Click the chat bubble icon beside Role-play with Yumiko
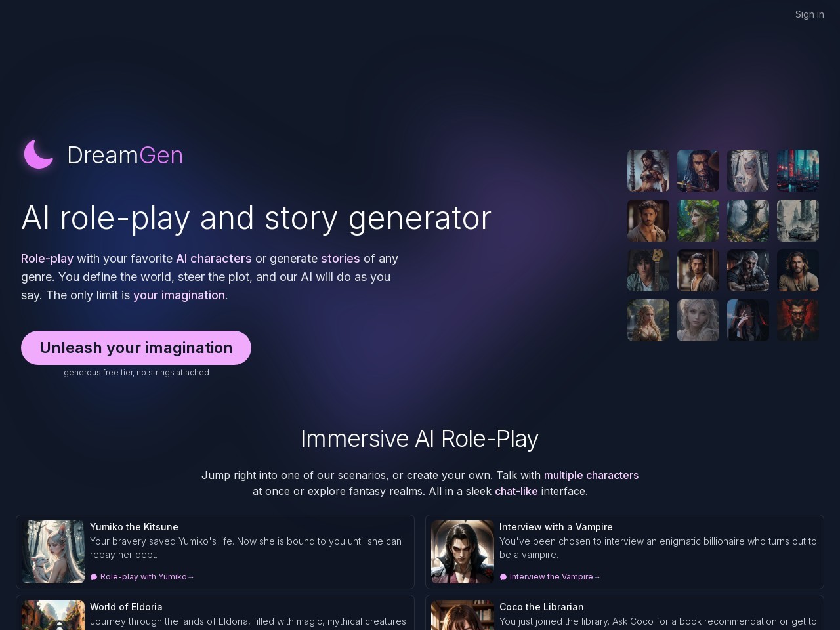Viewport: 840px width, 630px height. pos(94,577)
